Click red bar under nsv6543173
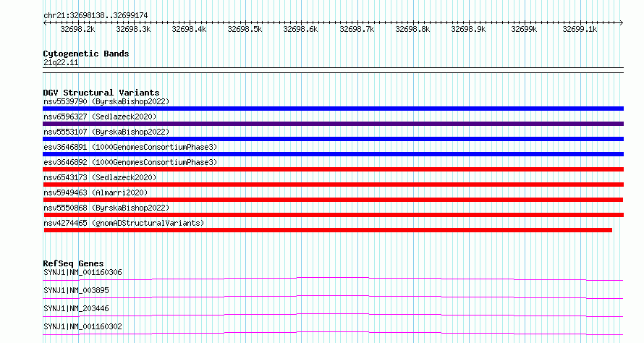This screenshot has height=343, width=644. point(334,185)
